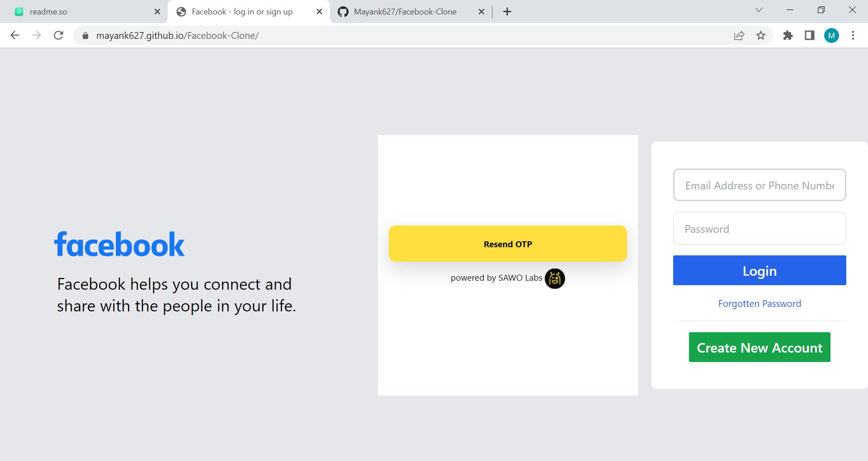Restore down the browser window
The image size is (868, 461).
tap(821, 10)
